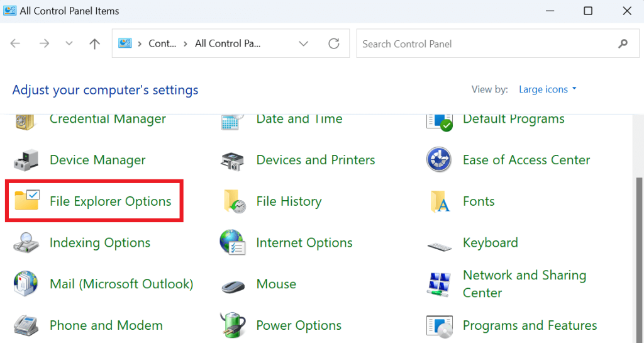The image size is (644, 343).
Task: Open the Device Manager icon
Action: 26,160
